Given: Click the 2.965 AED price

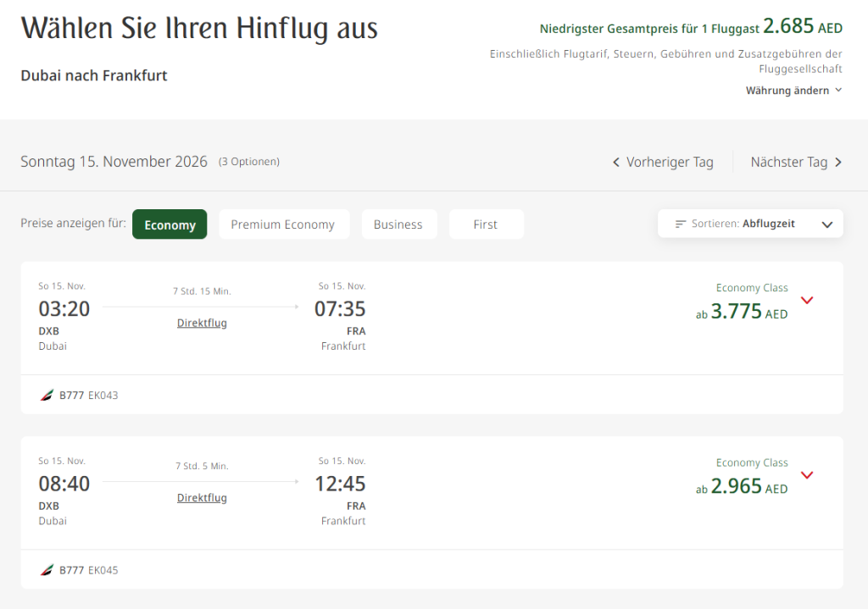Looking at the screenshot, I should pos(749,486).
